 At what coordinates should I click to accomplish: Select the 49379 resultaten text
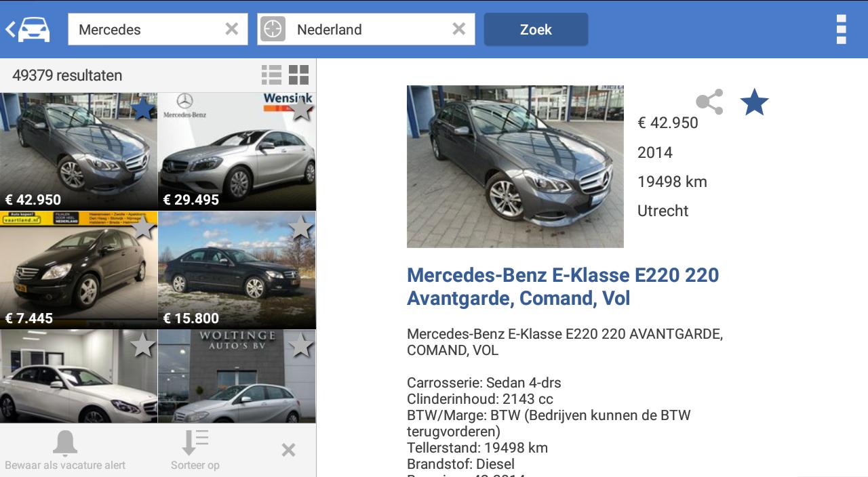(67, 75)
